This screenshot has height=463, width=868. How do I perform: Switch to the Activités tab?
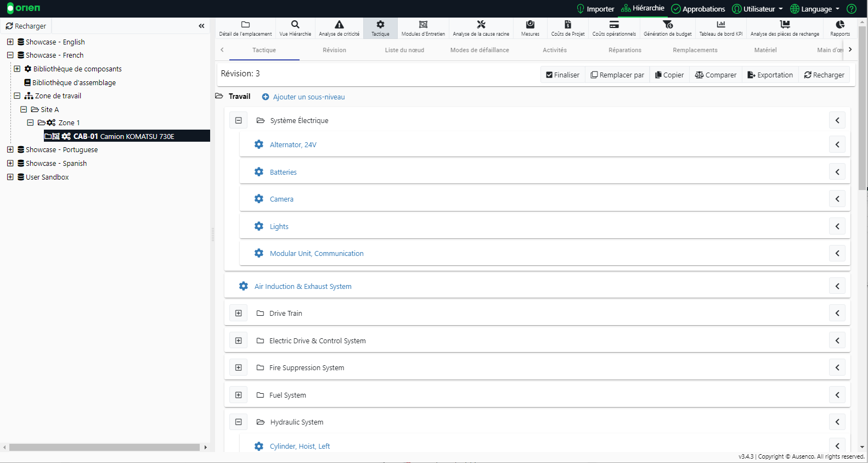coord(555,50)
